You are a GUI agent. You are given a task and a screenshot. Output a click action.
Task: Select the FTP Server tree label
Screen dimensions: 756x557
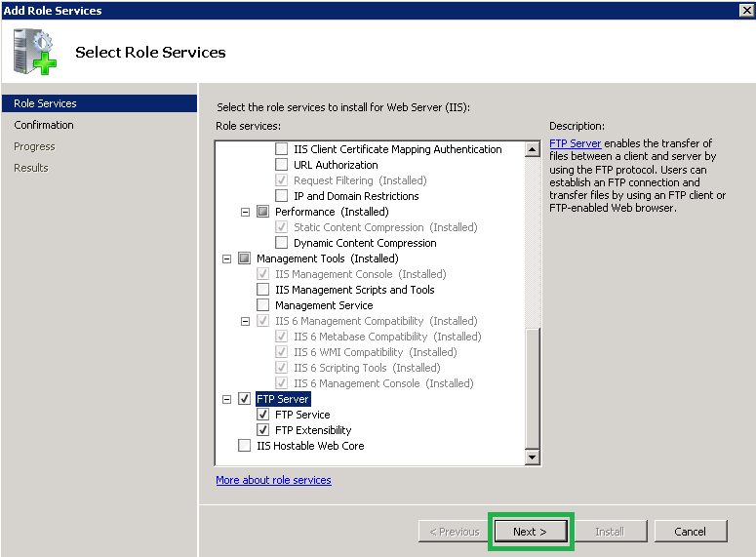(x=283, y=399)
